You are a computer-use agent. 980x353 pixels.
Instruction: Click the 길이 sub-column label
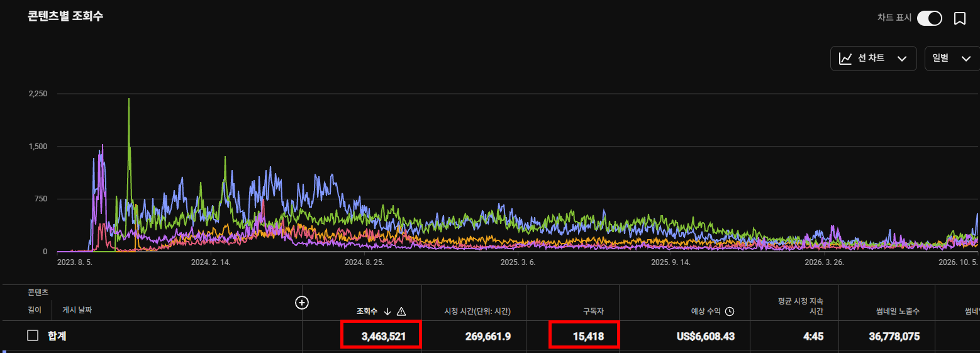(34, 310)
